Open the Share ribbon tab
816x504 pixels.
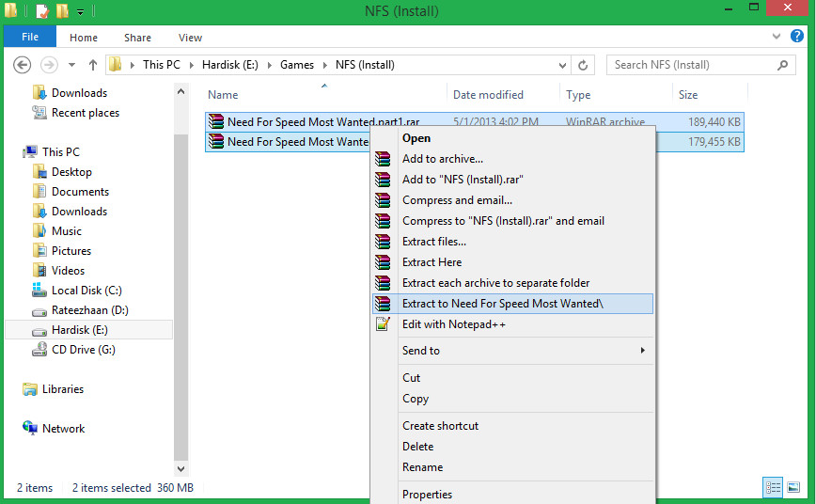pos(137,38)
